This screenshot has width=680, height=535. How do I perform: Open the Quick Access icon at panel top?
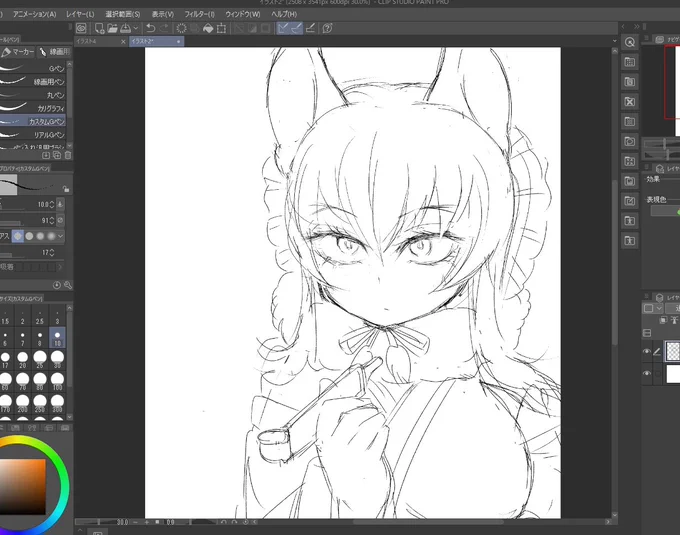[x=630, y=42]
